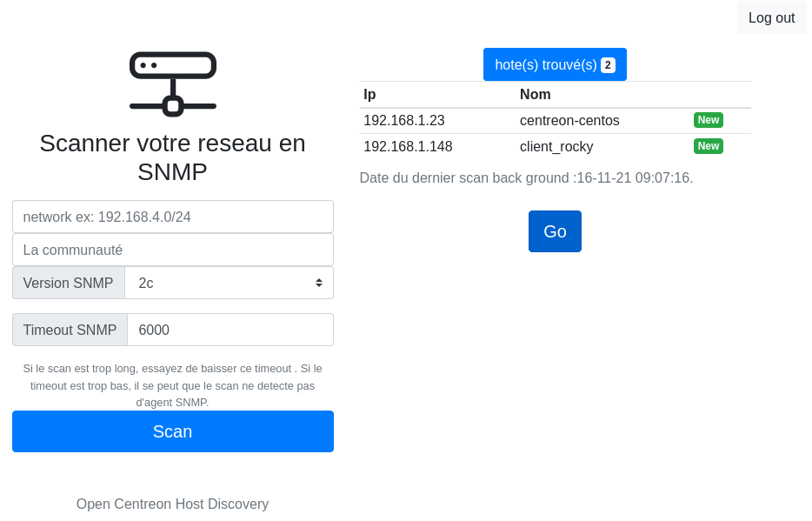Click the Nom column header
812x521 pixels.
pos(535,94)
